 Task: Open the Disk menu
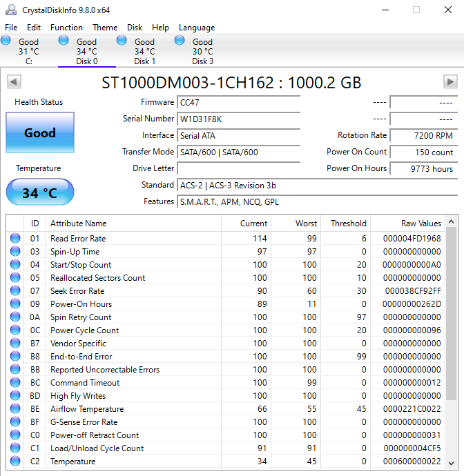[135, 28]
